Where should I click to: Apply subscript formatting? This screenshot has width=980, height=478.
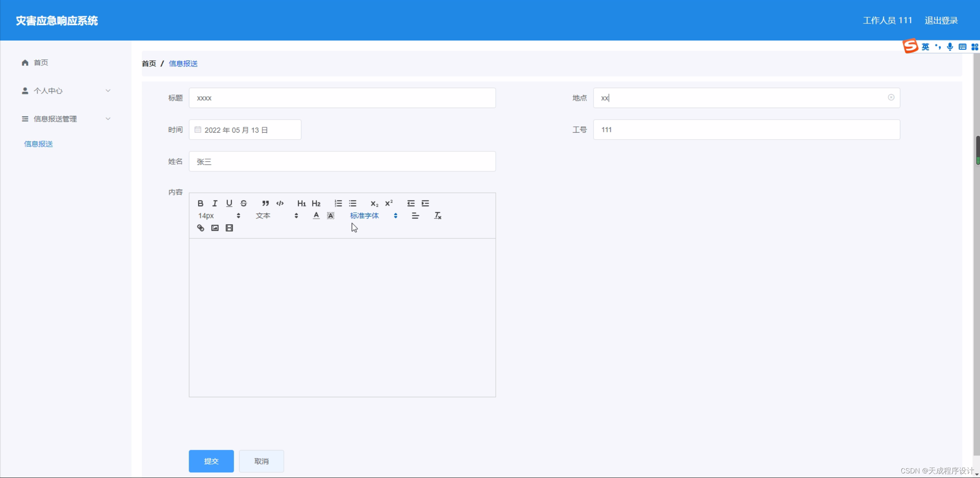(x=374, y=203)
